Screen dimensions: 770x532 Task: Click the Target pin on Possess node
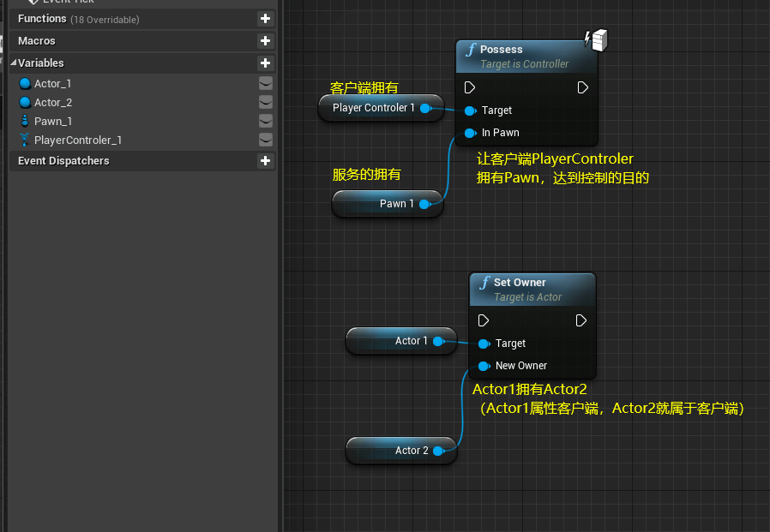point(470,111)
